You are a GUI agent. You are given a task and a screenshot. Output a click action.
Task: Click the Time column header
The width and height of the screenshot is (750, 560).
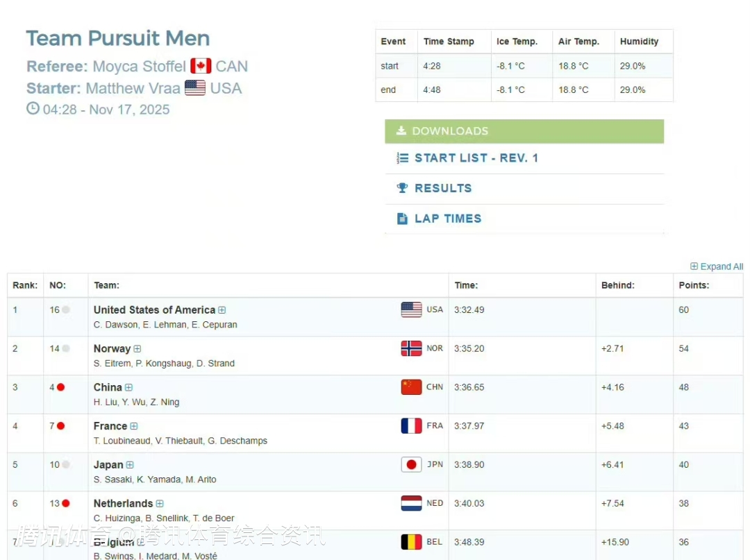pyautogui.click(x=466, y=285)
